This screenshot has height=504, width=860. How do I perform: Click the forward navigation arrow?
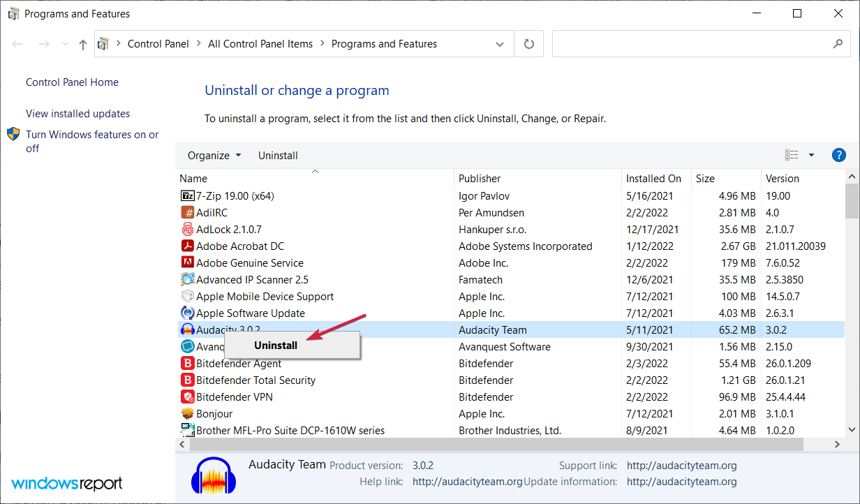tap(43, 44)
